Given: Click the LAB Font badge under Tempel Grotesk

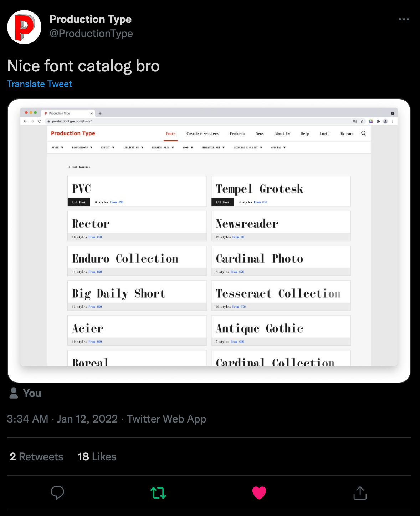Looking at the screenshot, I should click(222, 202).
